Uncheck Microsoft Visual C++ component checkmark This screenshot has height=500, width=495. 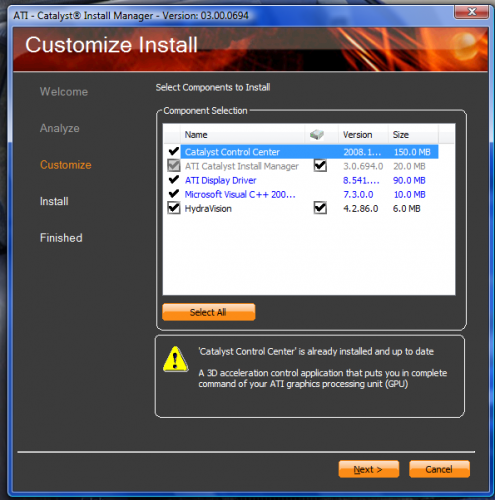174,194
